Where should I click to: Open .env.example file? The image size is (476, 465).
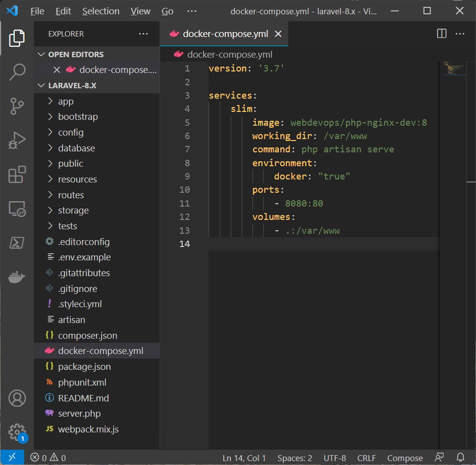[x=97, y=257]
